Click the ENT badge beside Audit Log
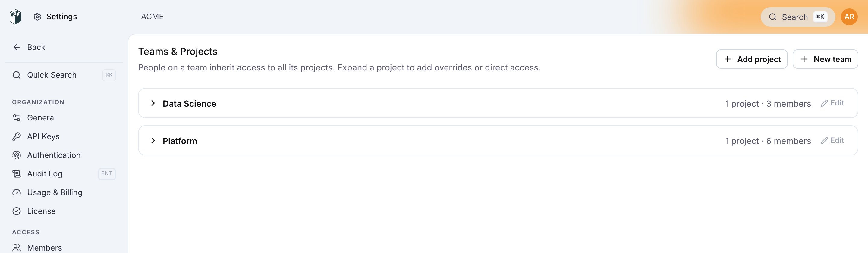The width and height of the screenshot is (868, 253). click(107, 173)
